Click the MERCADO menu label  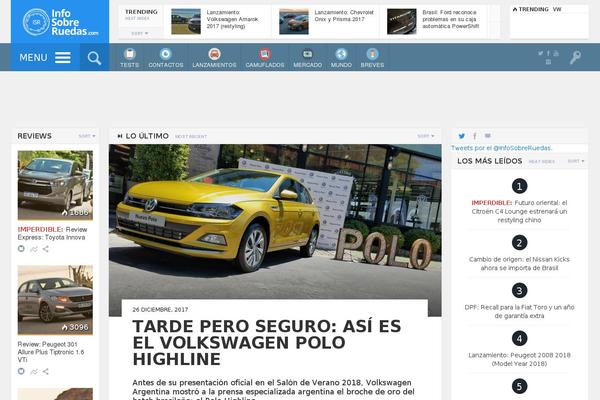click(307, 65)
